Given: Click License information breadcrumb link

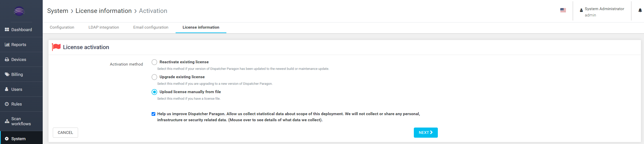Looking at the screenshot, I should [x=104, y=11].
